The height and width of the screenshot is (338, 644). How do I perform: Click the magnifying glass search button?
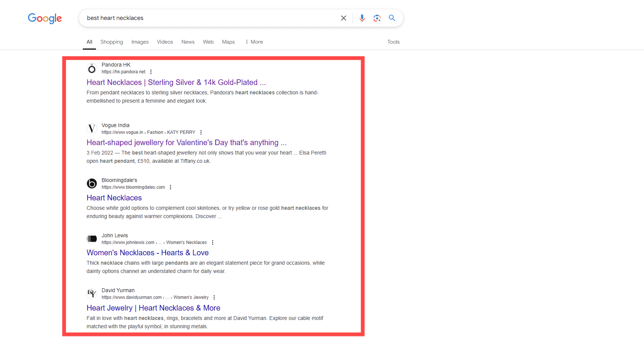point(392,18)
